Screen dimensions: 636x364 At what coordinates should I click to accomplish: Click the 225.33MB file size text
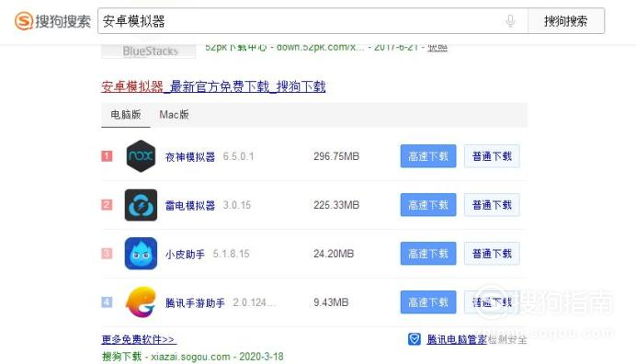[336, 205]
